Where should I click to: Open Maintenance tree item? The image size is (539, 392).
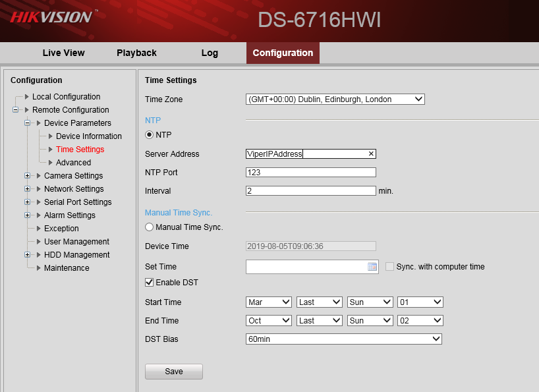tap(67, 267)
